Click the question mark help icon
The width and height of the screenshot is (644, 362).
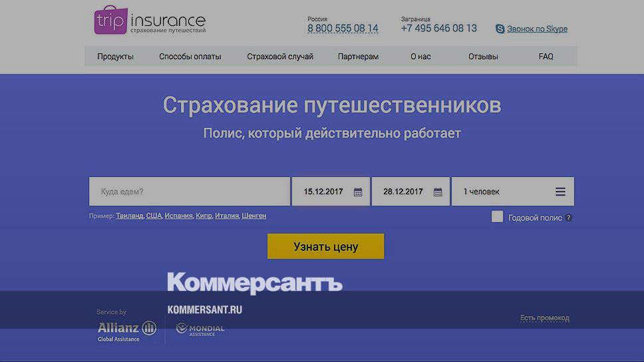pos(569,218)
